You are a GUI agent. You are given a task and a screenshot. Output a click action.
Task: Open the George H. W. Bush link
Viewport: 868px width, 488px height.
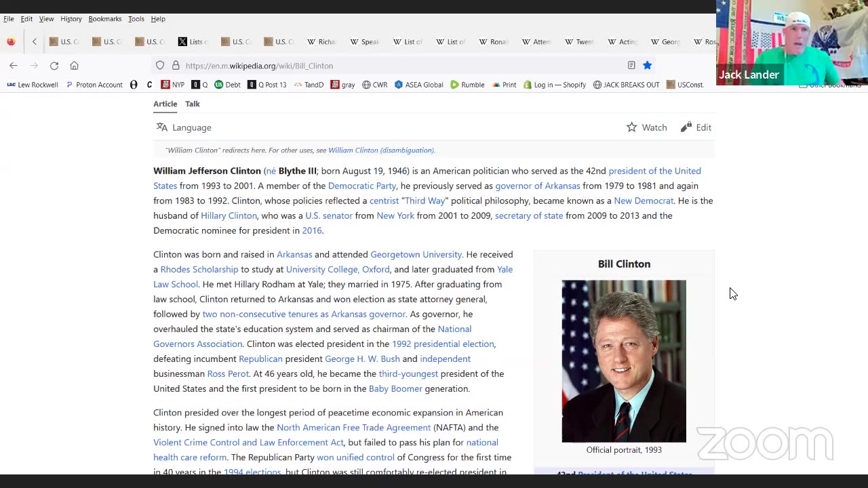click(362, 359)
